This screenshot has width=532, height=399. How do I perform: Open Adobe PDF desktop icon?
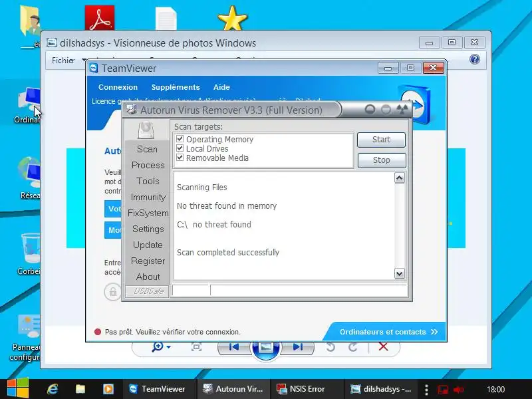pyautogui.click(x=99, y=18)
